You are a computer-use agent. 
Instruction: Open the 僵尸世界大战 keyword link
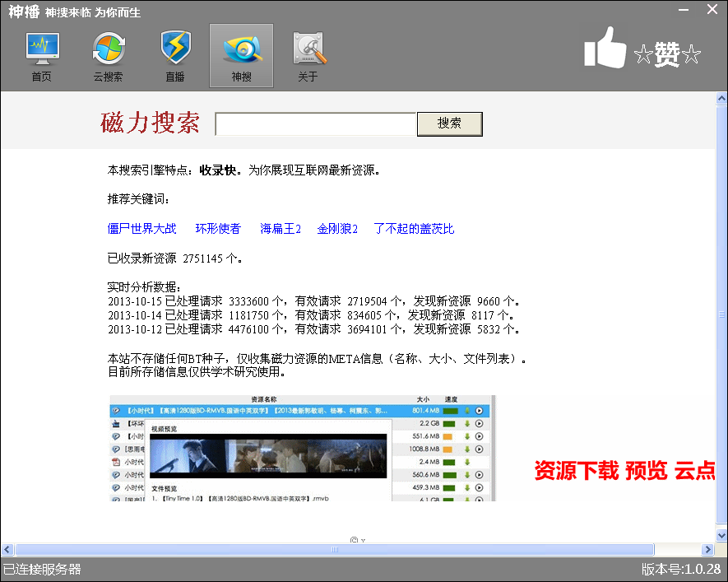pyautogui.click(x=142, y=229)
